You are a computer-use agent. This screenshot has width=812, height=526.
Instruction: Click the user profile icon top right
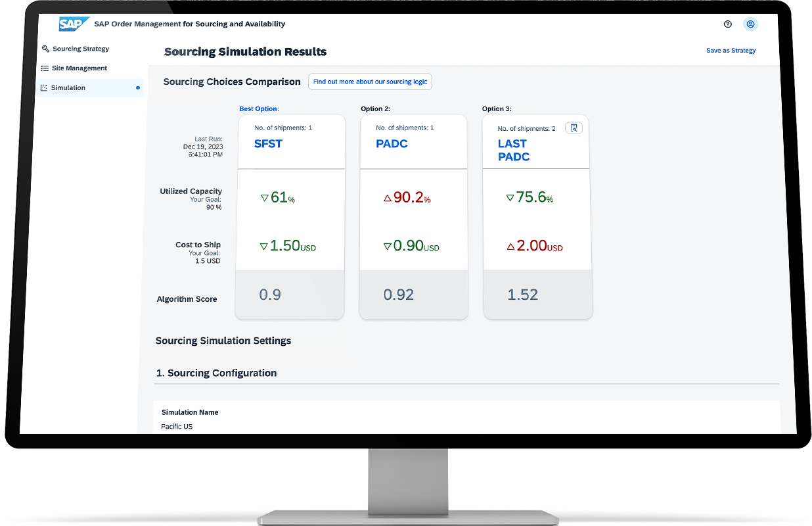[x=750, y=24]
